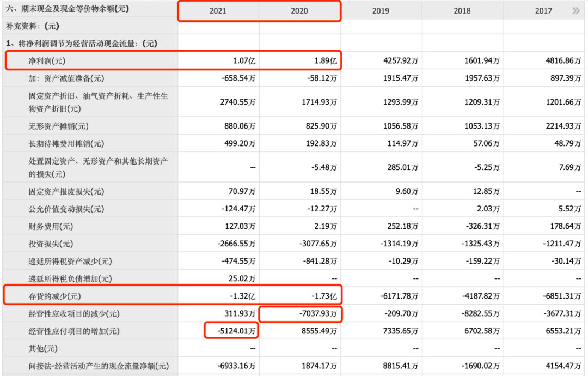Click the 净利润(元) row label
Image resolution: width=588 pixels, height=376 pixels.
(47, 61)
